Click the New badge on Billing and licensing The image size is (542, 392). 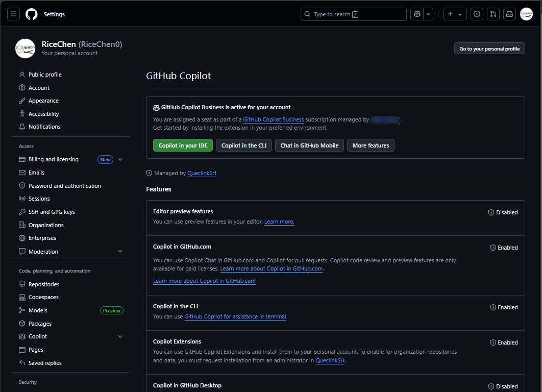point(106,159)
